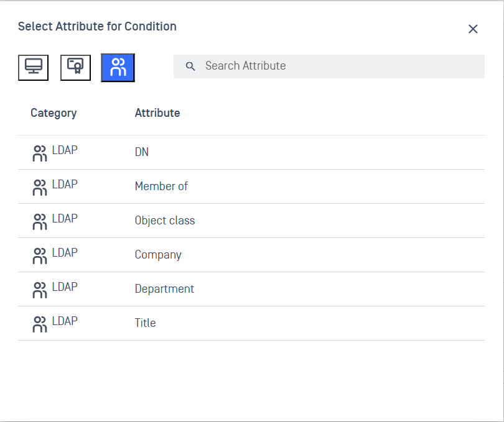The width and height of the screenshot is (504, 422).
Task: Select the DN attribute
Action: 142,152
